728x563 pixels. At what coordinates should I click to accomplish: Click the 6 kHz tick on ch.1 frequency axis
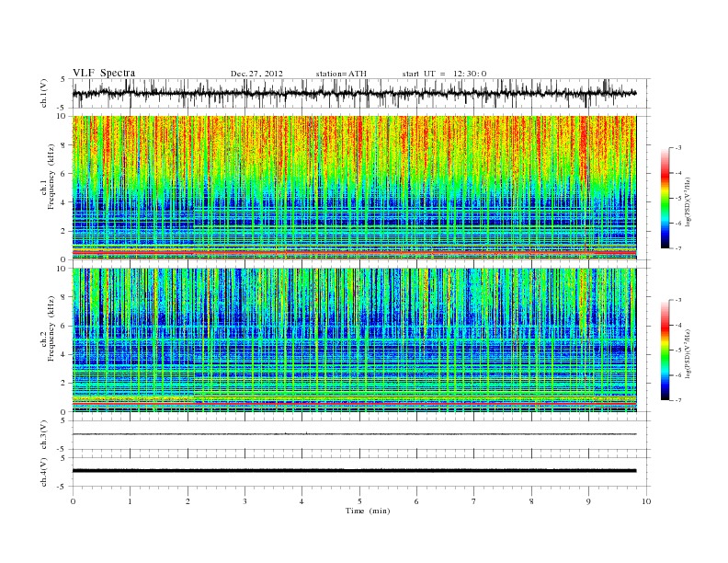pos(64,174)
